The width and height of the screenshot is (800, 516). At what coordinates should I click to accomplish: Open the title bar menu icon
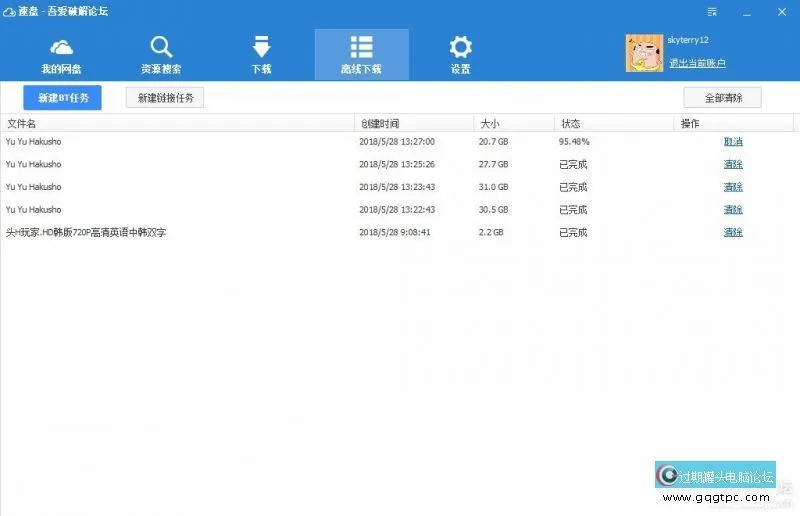(x=711, y=13)
